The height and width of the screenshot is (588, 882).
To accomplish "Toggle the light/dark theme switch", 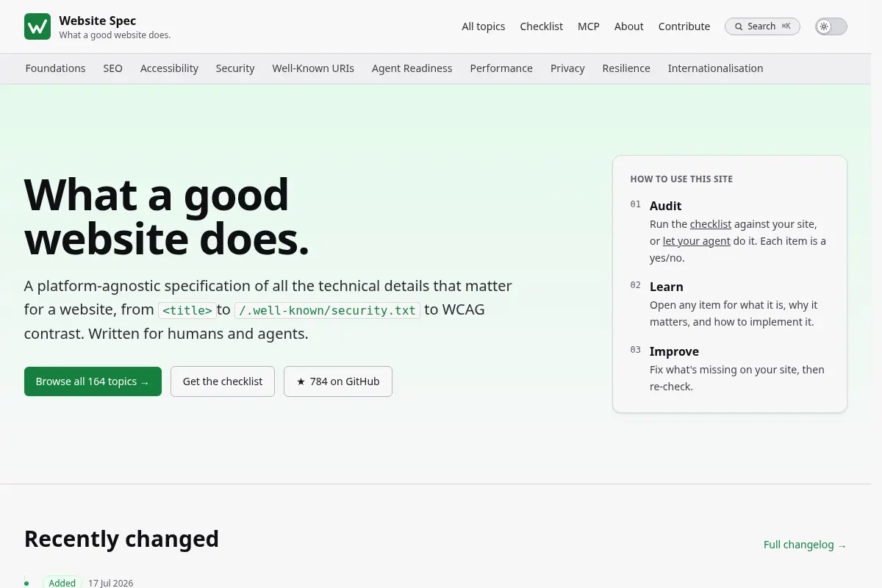I will pyautogui.click(x=831, y=26).
